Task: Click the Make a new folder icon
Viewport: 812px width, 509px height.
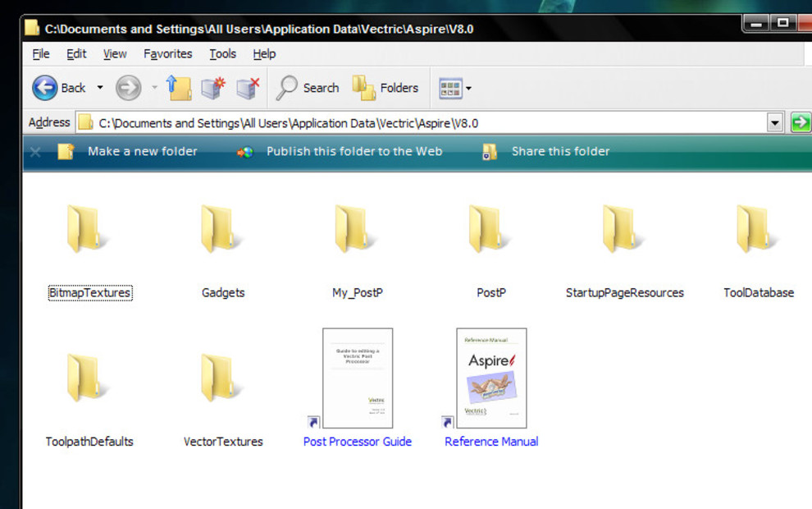Action: pyautogui.click(x=66, y=151)
